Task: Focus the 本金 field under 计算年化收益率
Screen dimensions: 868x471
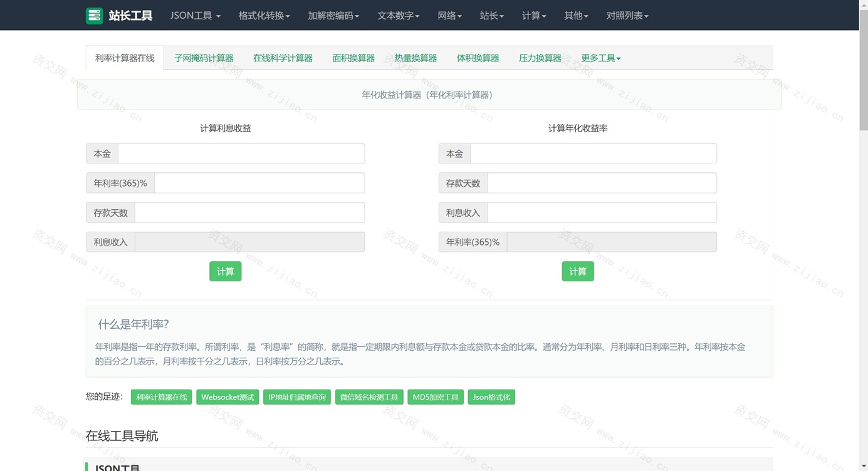Action: point(593,153)
